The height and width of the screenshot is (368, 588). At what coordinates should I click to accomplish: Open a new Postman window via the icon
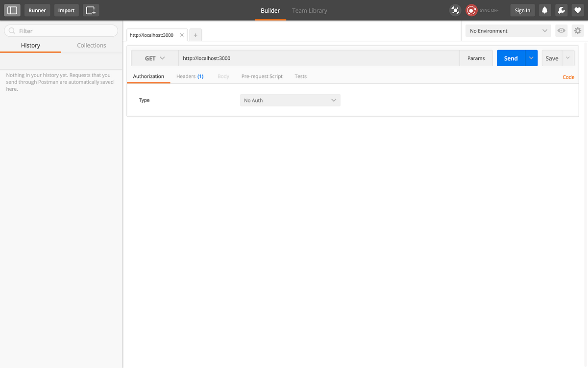(91, 10)
